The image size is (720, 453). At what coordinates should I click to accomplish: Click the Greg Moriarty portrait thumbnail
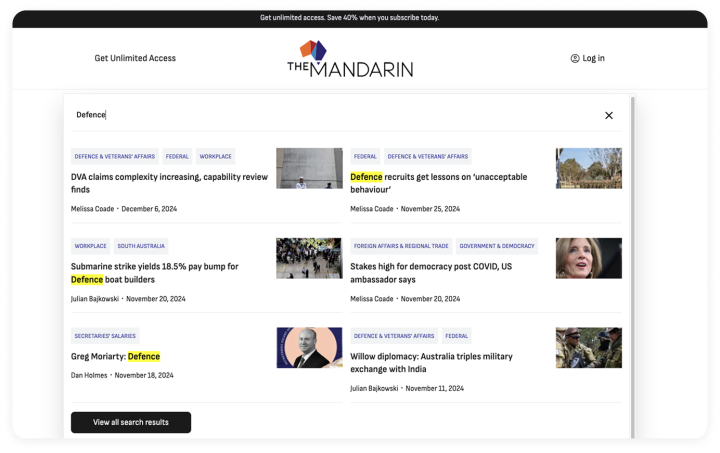point(309,348)
